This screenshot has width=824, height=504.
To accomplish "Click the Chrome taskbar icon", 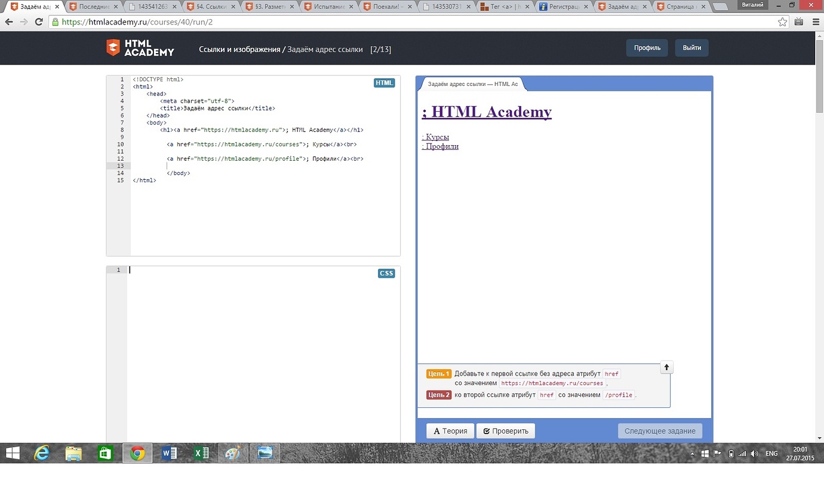I will [x=137, y=453].
